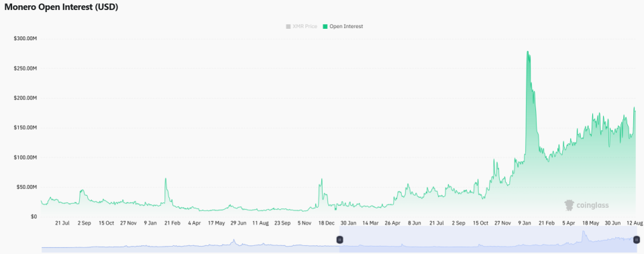Image resolution: width=644 pixels, height=254 pixels.
Task: Click the 26 Apr x-axis date label
Action: tap(392, 223)
